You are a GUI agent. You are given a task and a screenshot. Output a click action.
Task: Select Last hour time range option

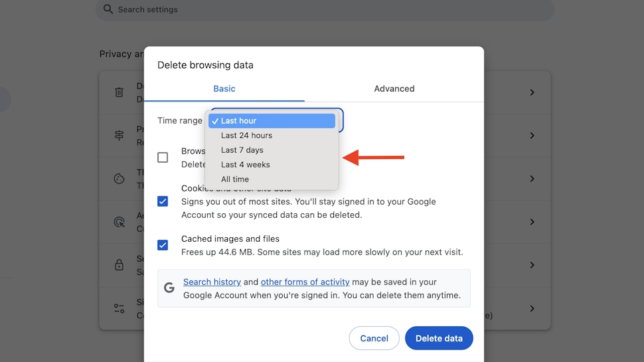pos(272,121)
